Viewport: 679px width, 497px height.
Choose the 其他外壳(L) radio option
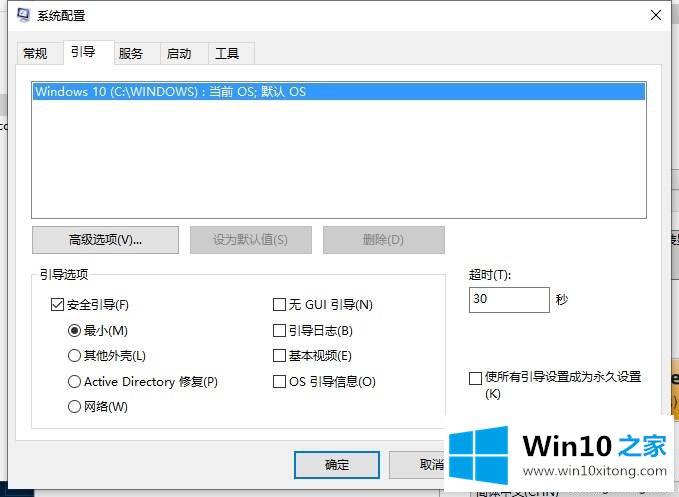point(74,355)
